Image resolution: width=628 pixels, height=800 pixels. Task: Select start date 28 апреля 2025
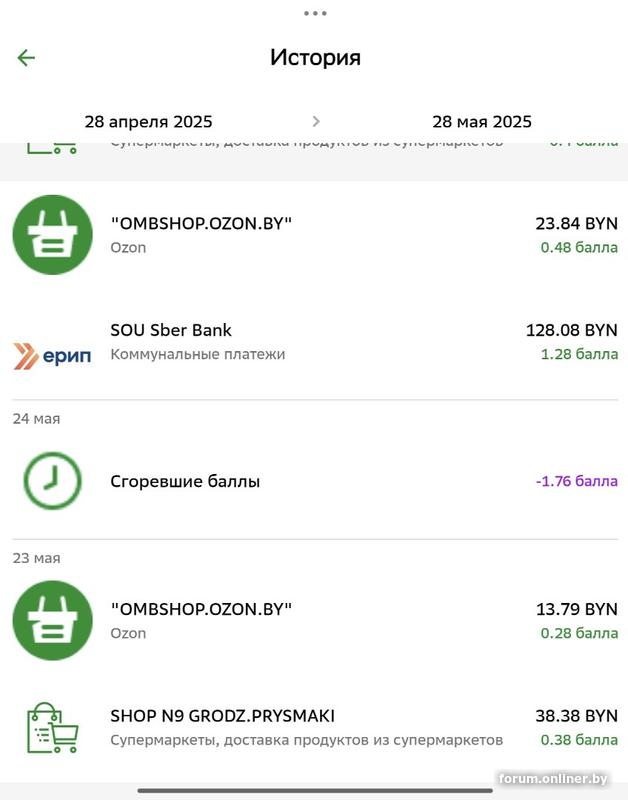tap(148, 122)
